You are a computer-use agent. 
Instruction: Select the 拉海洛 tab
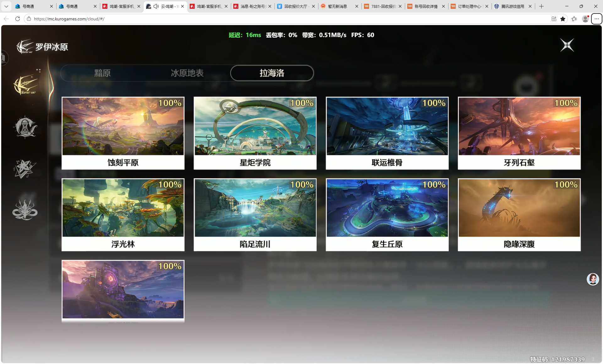coord(272,73)
